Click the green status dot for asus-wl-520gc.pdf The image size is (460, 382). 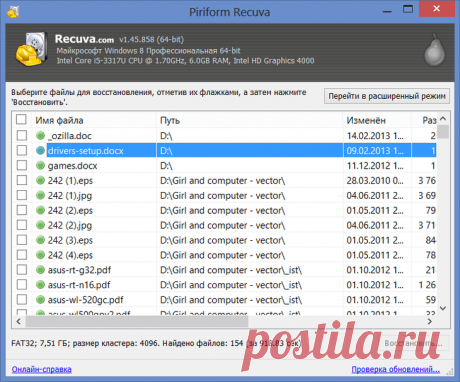coord(40,300)
